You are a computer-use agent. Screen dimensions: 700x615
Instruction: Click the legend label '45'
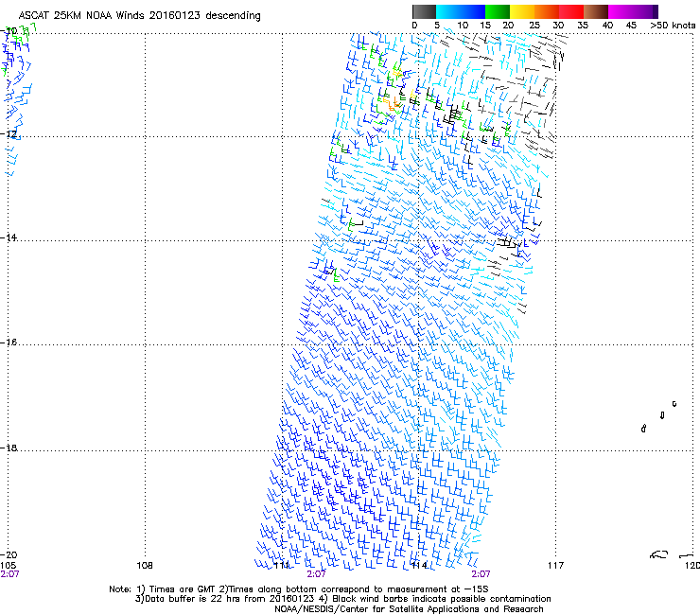coord(631,25)
